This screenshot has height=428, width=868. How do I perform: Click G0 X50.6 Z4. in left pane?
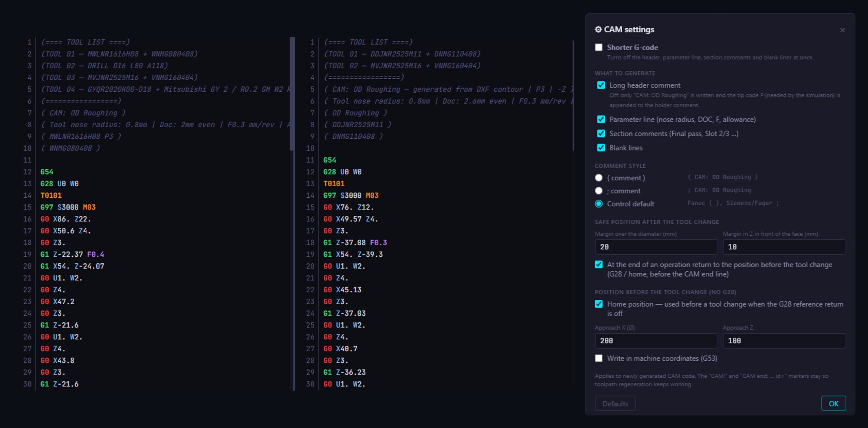66,231
